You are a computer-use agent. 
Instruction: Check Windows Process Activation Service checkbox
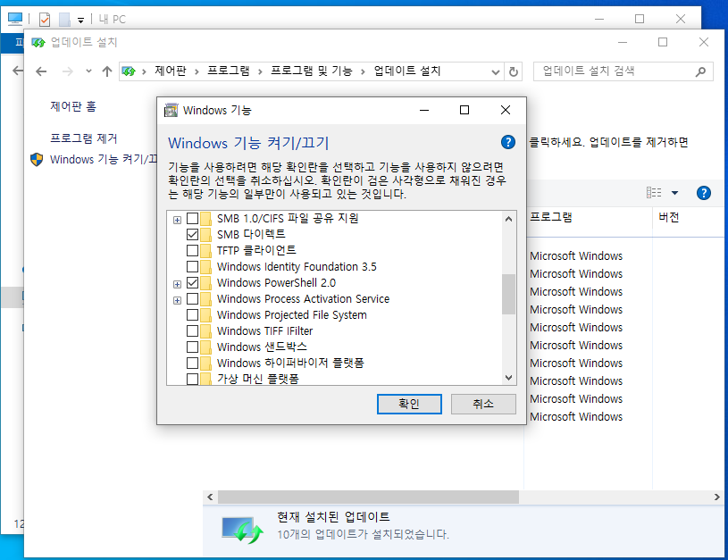click(x=192, y=298)
